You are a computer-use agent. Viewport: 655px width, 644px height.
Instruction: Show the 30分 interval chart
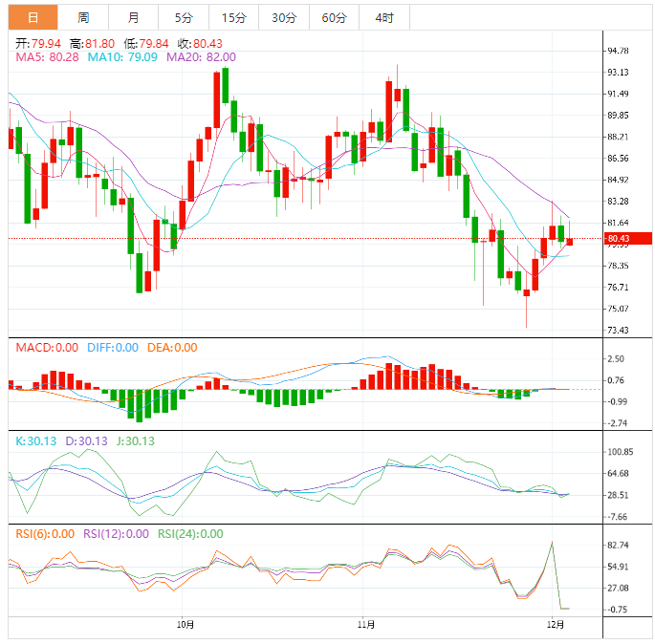click(x=283, y=17)
